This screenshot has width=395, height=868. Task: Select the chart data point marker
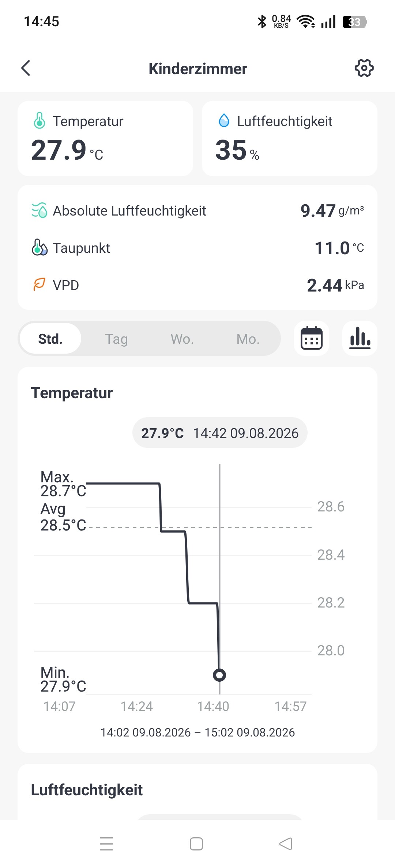[219, 675]
